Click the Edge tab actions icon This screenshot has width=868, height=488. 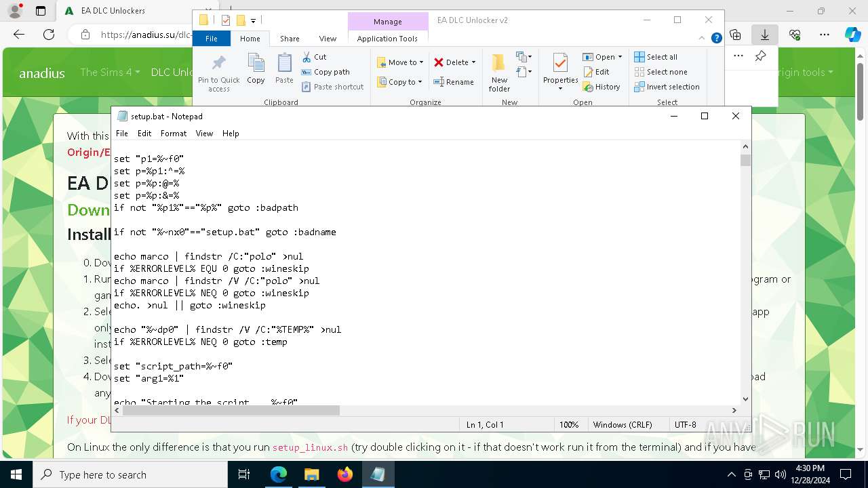41,11
